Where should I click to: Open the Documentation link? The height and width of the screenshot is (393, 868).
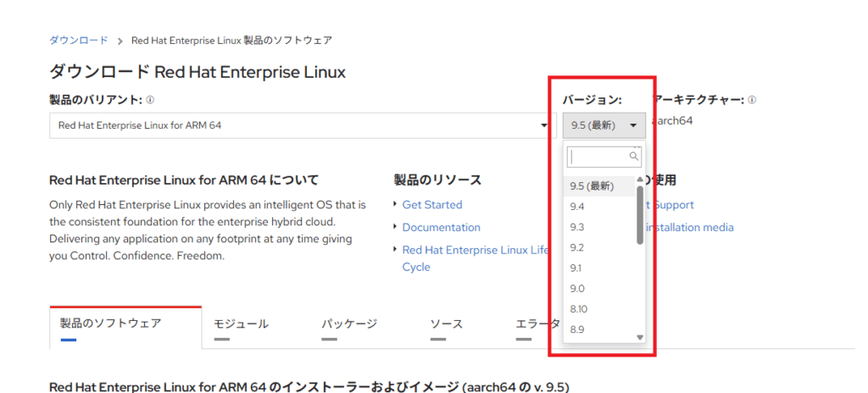(x=441, y=228)
